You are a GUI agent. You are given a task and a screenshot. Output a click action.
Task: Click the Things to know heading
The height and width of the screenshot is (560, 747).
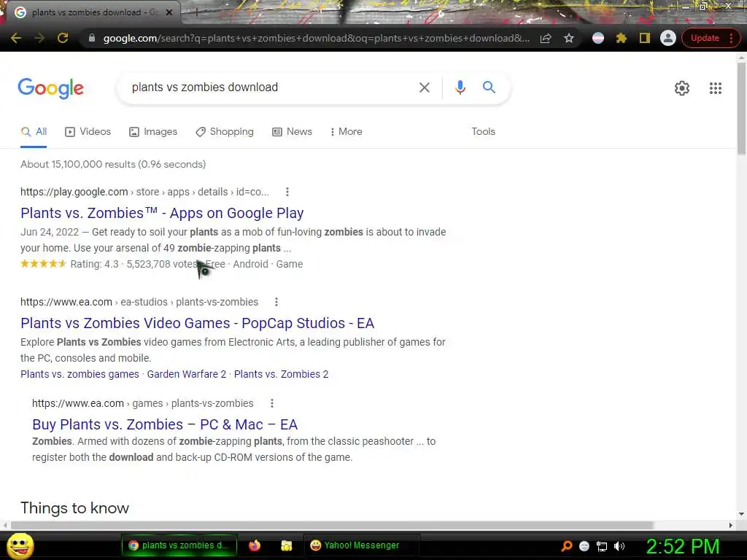click(75, 508)
